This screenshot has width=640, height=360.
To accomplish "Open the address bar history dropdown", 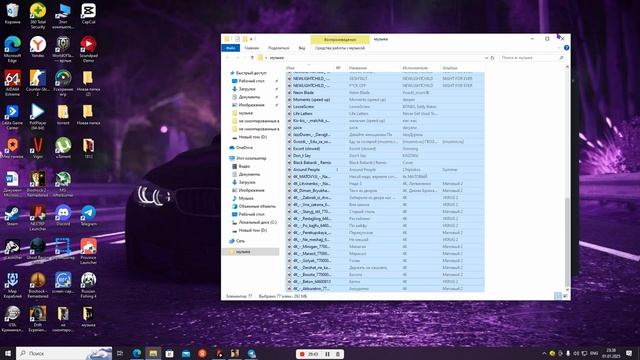I will (486, 58).
